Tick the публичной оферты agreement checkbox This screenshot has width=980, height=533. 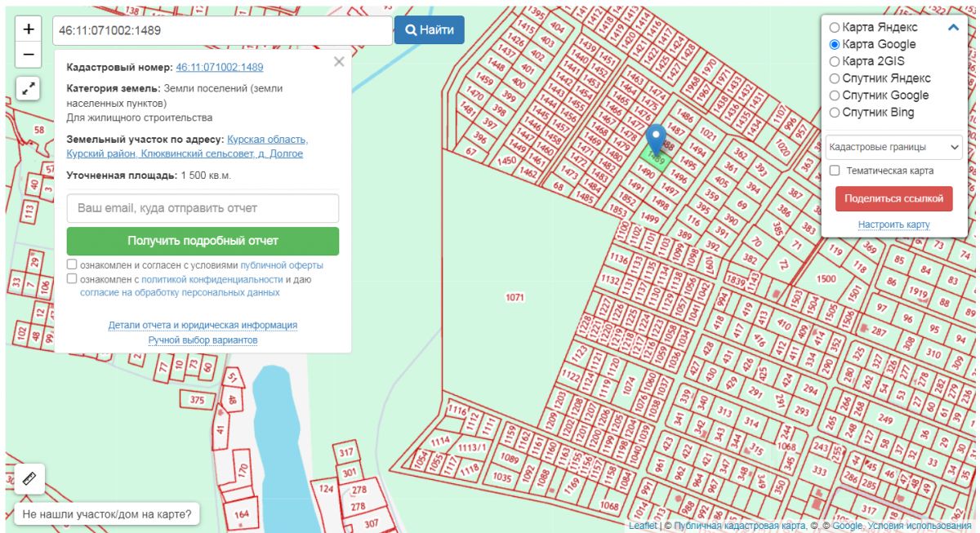[x=72, y=264]
